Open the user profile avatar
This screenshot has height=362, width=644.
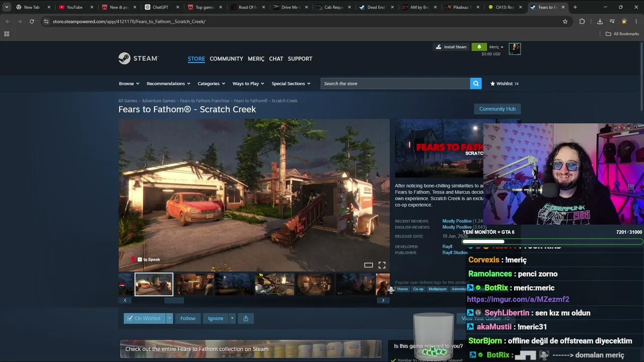coord(515,48)
